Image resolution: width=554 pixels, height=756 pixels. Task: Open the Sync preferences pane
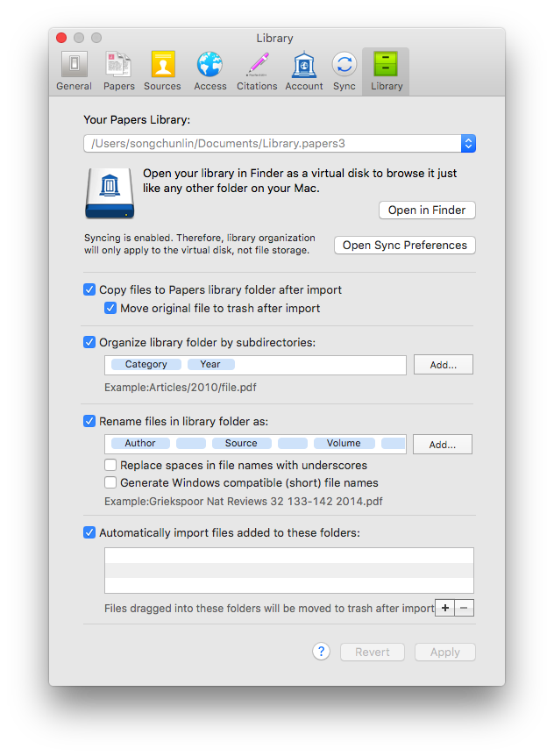point(344,71)
